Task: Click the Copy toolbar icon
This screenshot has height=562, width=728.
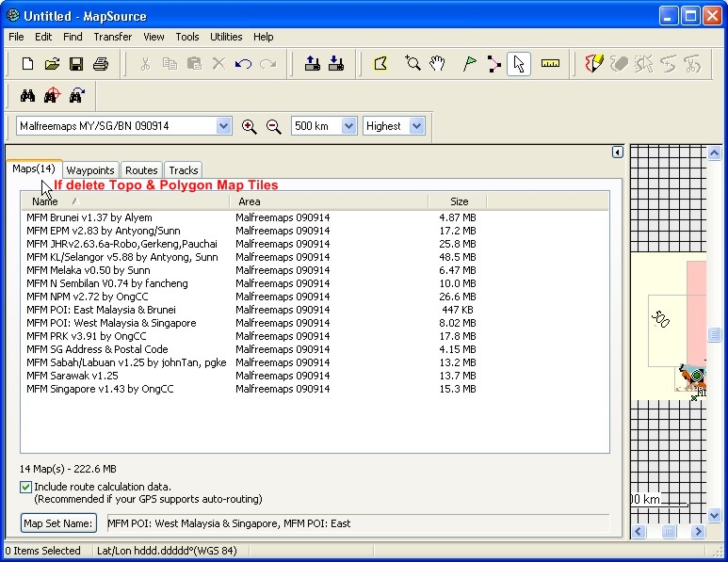Action: point(170,64)
